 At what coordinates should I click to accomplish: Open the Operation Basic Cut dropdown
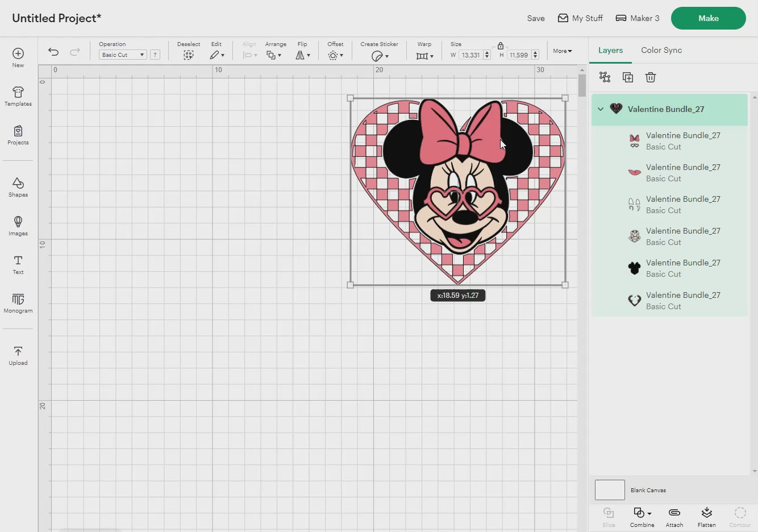123,55
